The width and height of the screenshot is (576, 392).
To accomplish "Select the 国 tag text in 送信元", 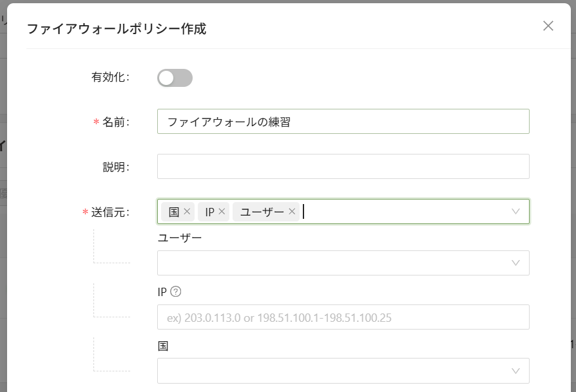I will coord(174,212).
